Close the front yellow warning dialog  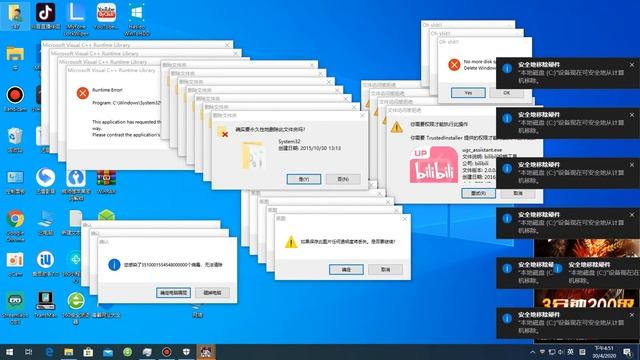(404, 219)
